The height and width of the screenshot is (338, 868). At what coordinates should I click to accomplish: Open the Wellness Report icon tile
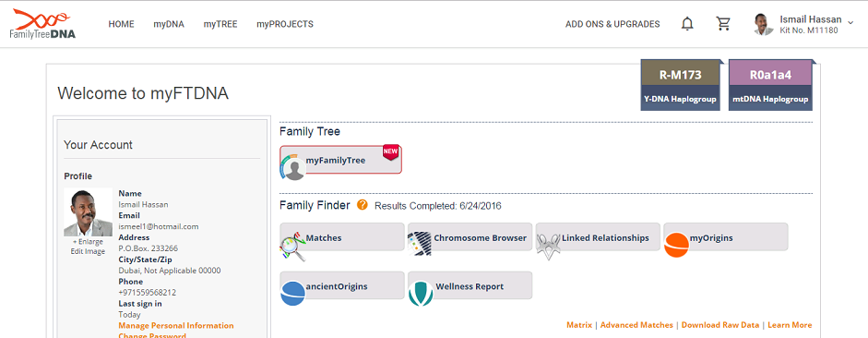click(x=470, y=285)
